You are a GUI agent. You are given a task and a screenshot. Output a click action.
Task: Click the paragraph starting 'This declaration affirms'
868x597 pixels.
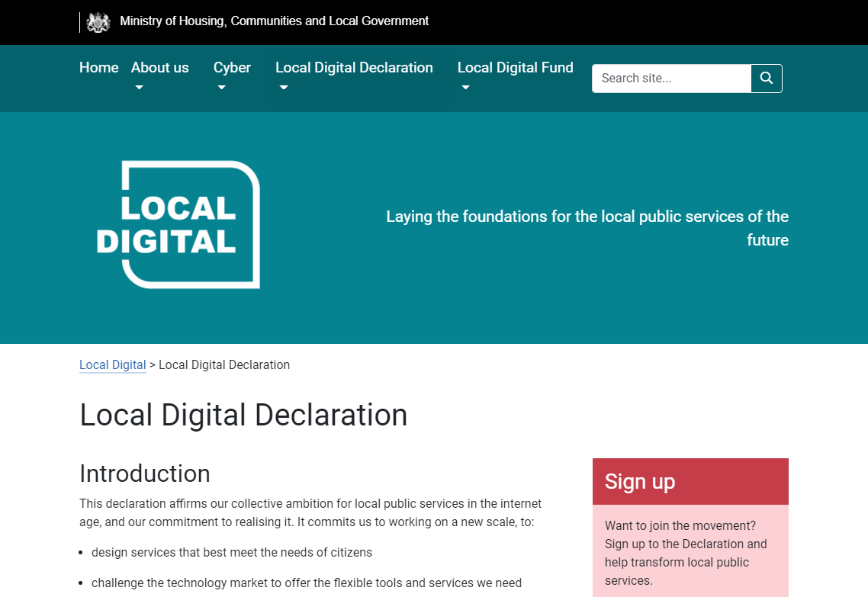pyautogui.click(x=310, y=512)
